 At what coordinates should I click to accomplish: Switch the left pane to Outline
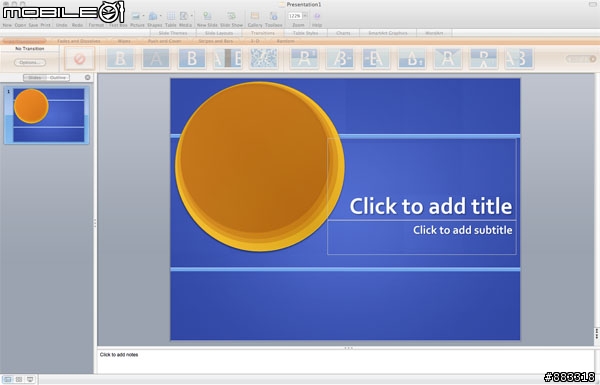click(58, 78)
